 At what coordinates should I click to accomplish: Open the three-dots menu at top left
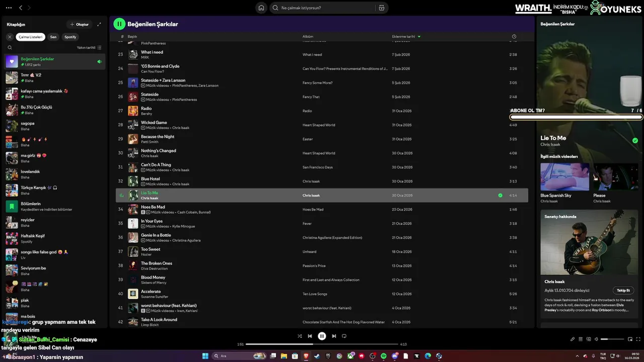pos(9,8)
